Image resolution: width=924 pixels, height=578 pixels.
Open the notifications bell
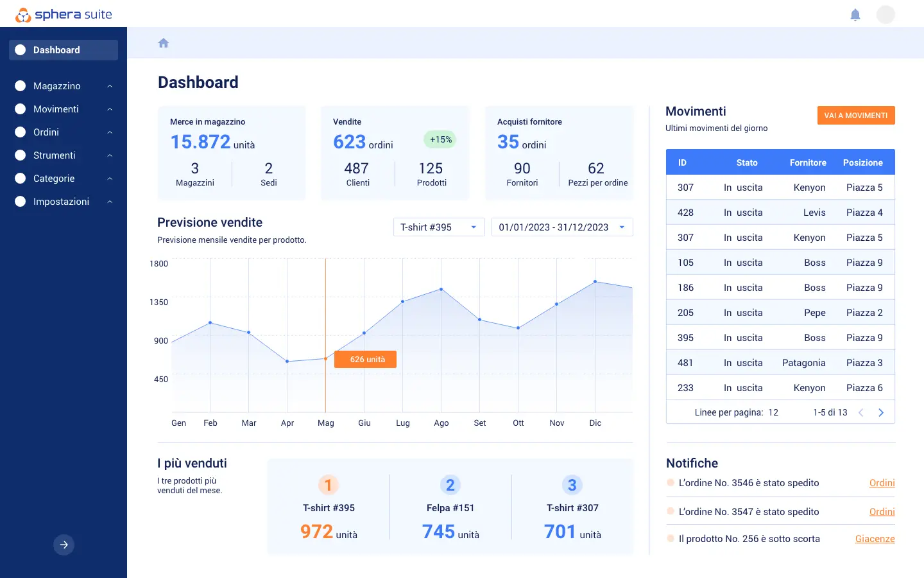(855, 15)
